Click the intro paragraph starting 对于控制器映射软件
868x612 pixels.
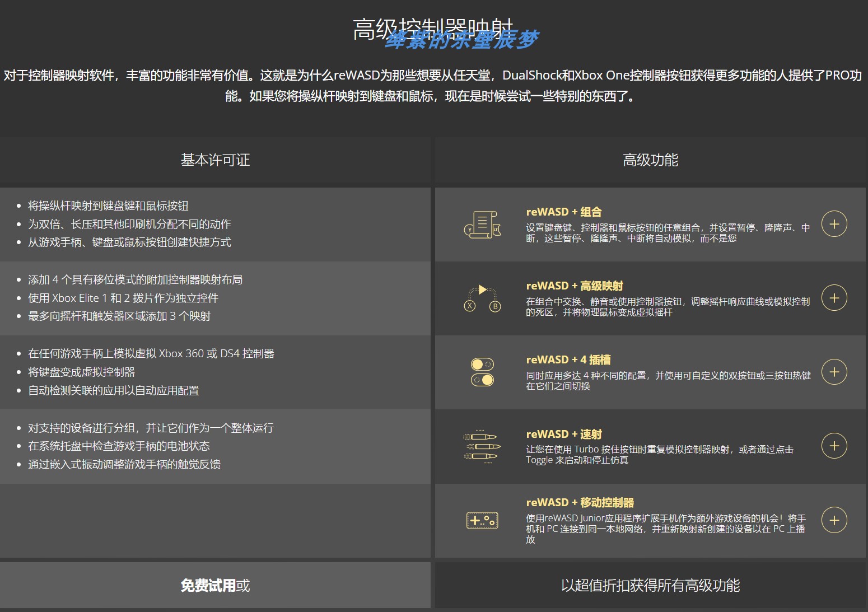click(x=432, y=86)
